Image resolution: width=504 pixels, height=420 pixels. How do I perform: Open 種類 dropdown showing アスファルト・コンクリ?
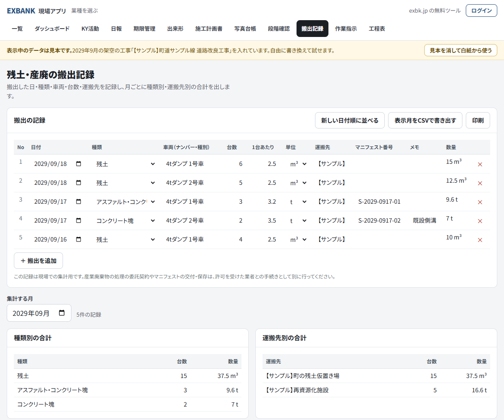coord(125,202)
